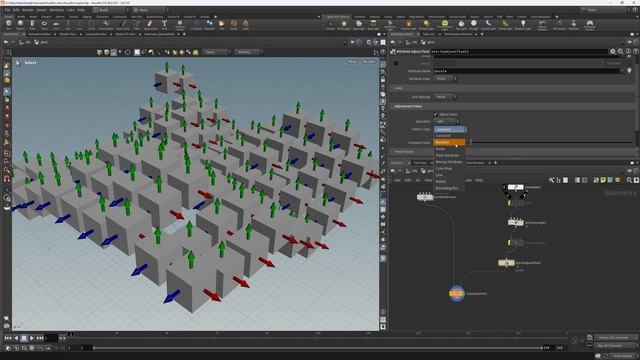Switch to Lights and Cameras shelf tab
640x360 pixels.
pyautogui.click(x=337, y=17)
